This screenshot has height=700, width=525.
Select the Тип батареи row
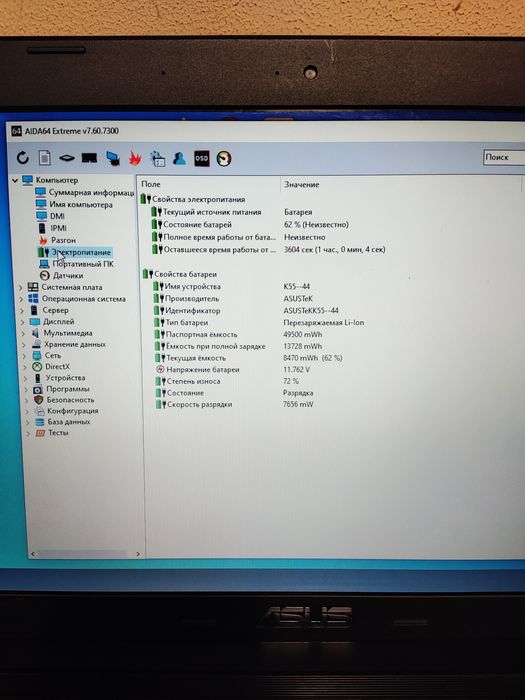pos(259,322)
